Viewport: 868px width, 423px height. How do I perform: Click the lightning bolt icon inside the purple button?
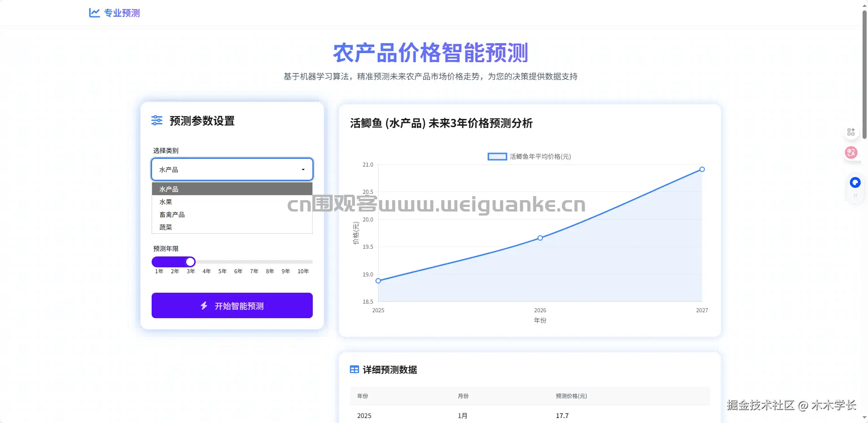pos(204,306)
